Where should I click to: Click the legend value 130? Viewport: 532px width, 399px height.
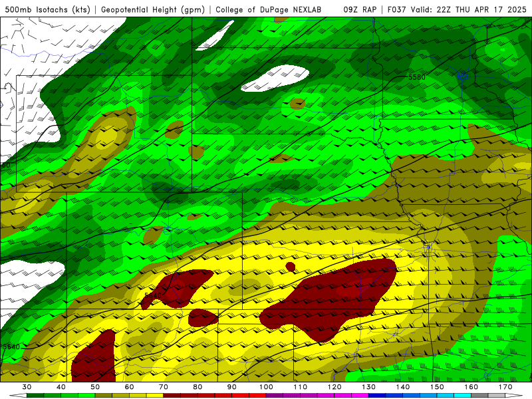tap(369, 387)
